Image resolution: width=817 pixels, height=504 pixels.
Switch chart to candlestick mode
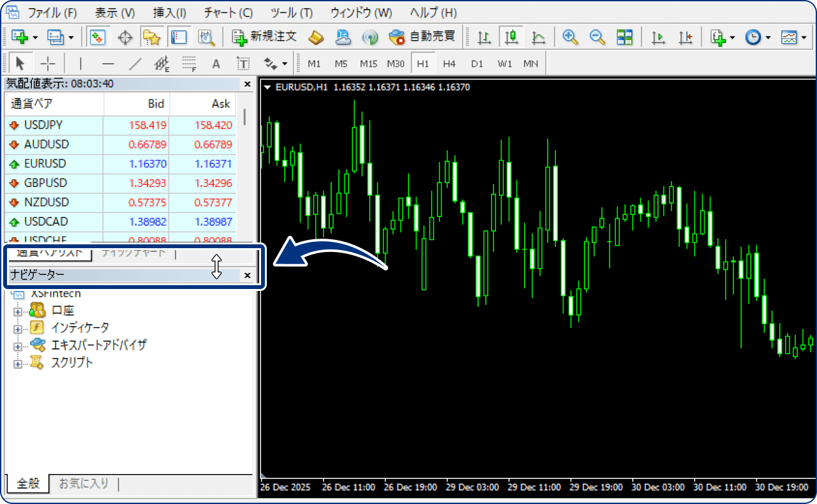pos(511,37)
